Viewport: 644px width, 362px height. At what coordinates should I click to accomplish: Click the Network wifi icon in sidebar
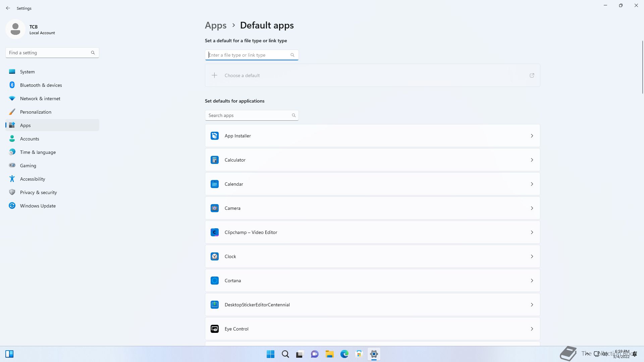(x=12, y=99)
